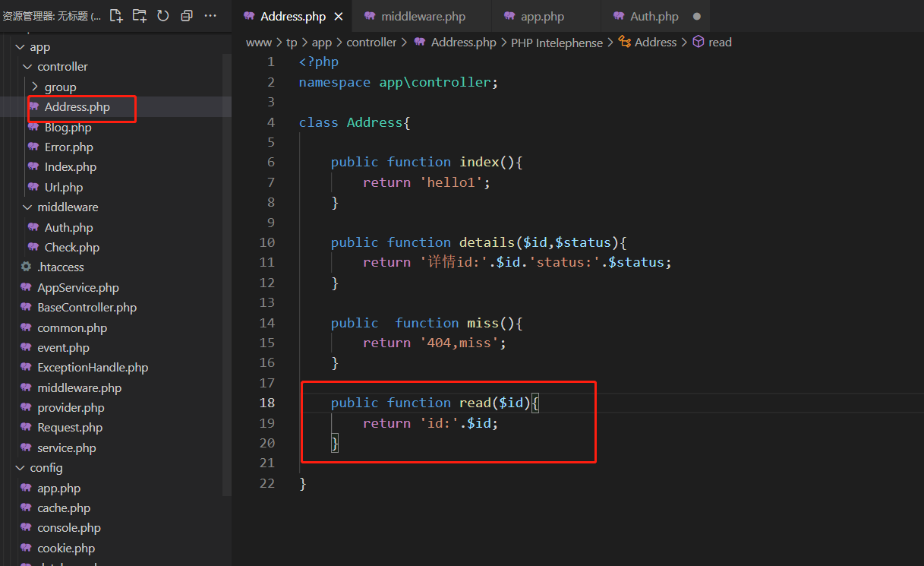Screen dimensions: 924x566
Task: Click the www breadcrumb segment
Action: point(258,43)
